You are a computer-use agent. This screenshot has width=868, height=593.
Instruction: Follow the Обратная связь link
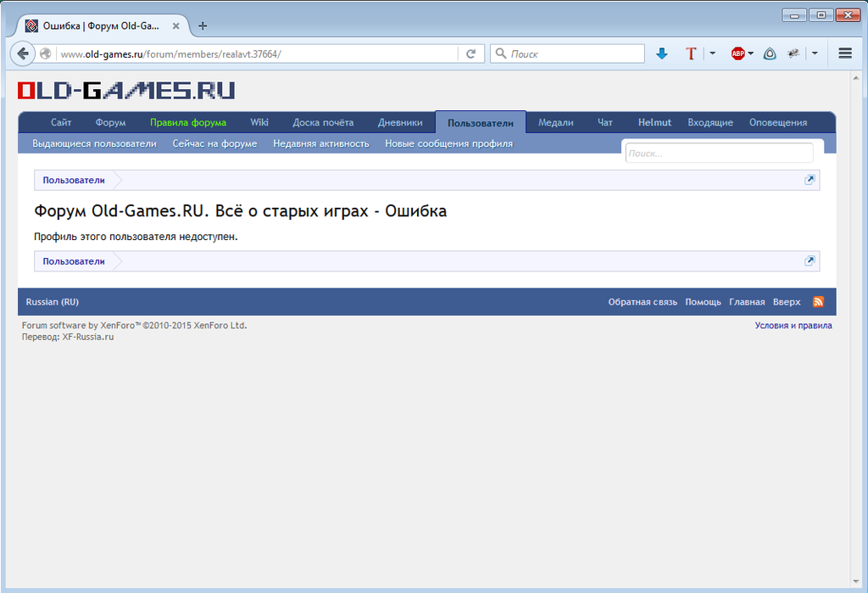[643, 301]
